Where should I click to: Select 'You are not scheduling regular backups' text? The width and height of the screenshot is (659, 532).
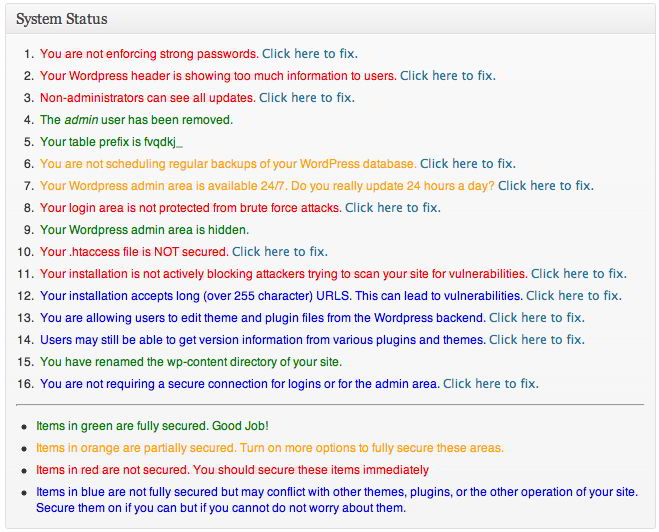pos(228,163)
